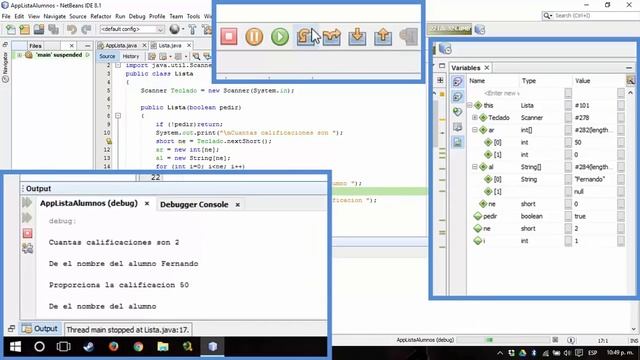The height and width of the screenshot is (360, 640).
Task: Click Windows Start button
Action: 15,347
